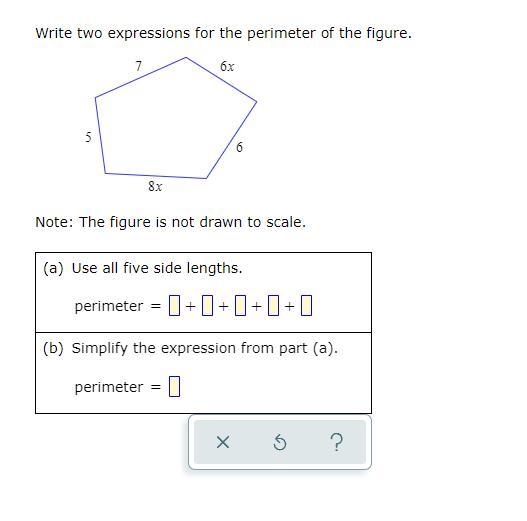
Task: Click the side label 6 on right edge
Action: pyautogui.click(x=239, y=147)
